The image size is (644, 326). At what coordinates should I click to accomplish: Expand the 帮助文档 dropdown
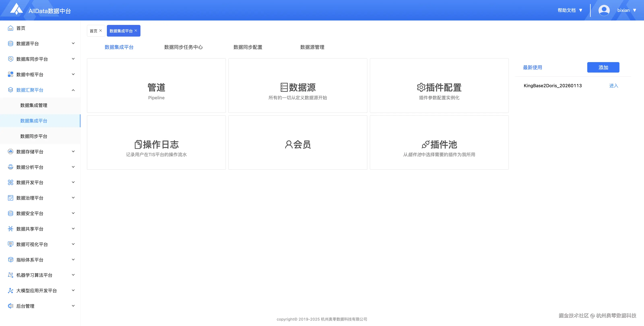pyautogui.click(x=570, y=10)
